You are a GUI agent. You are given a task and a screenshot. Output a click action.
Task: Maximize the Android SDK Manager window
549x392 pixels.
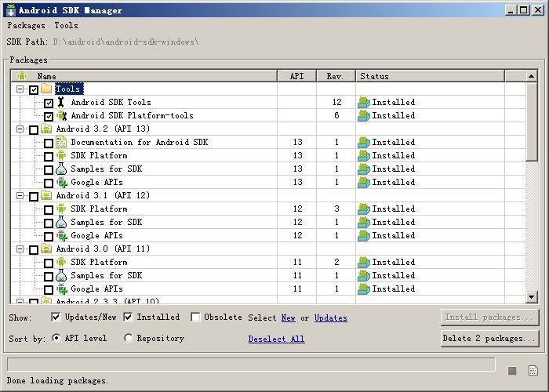tap(524, 10)
